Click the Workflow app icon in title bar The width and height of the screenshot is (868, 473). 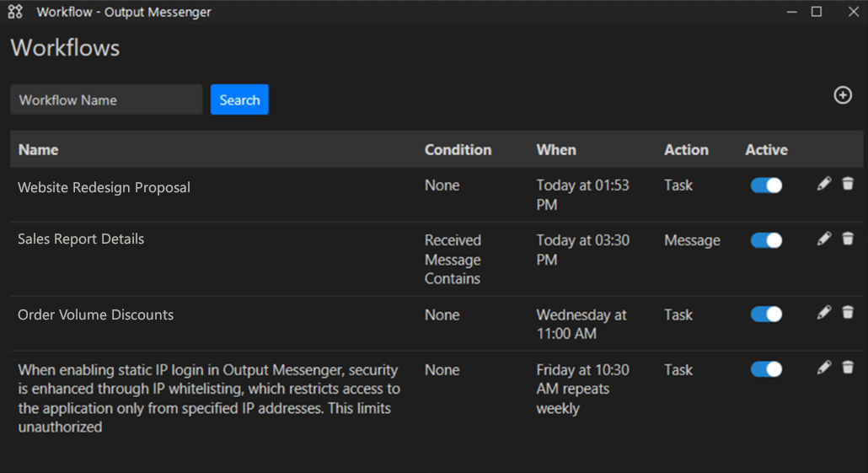pyautogui.click(x=15, y=12)
